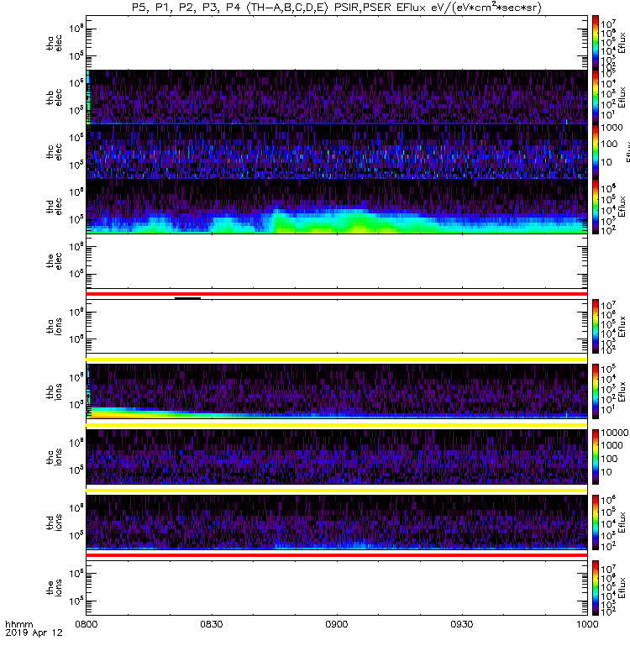Click the 0800 time axis label

[87, 624]
